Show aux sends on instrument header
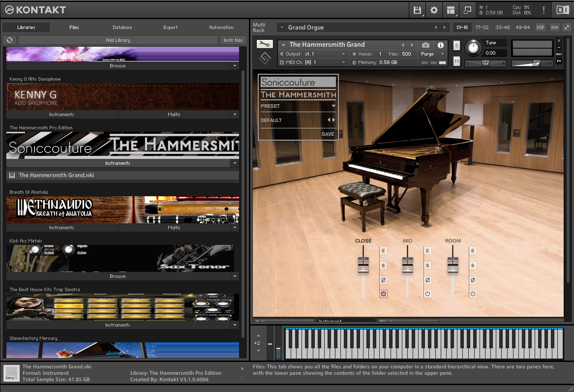Image resolution: width=574 pixels, height=392 pixels. [x=559, y=54]
